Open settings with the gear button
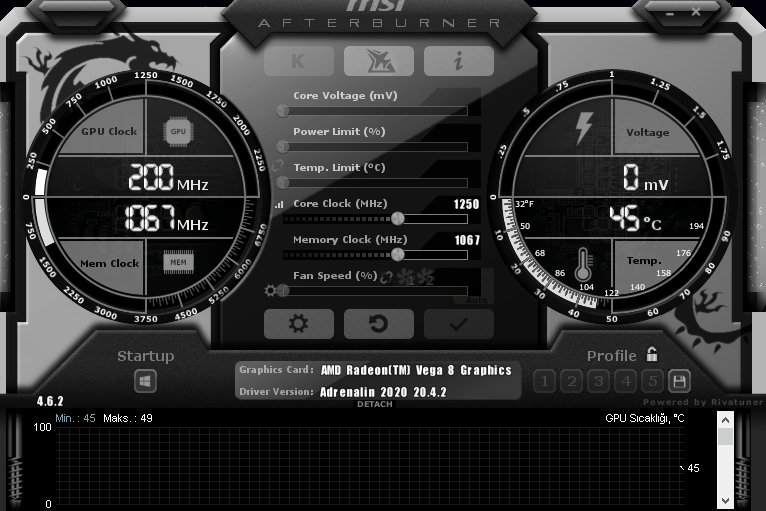 (x=298, y=324)
